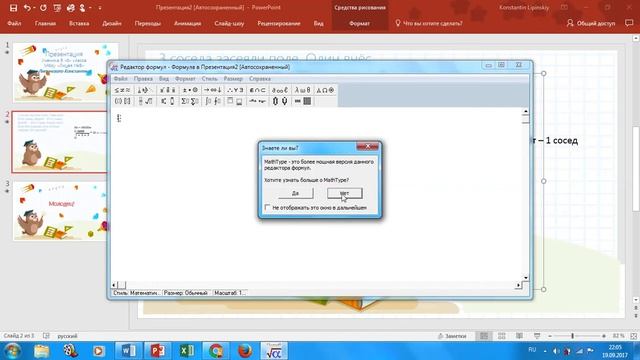This screenshot has width=640, height=360.
Task: Open 'Правка' menu in Equation Editor
Action: [x=143, y=78]
